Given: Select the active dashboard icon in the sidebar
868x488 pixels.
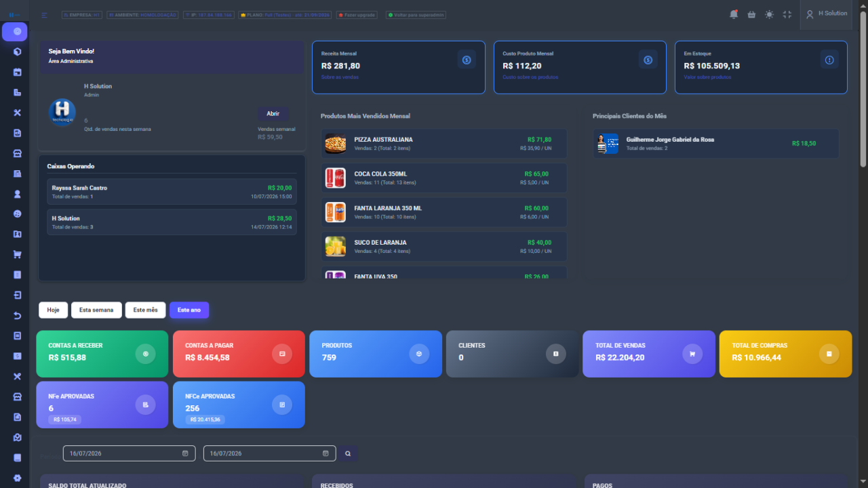Looking at the screenshot, I should click(x=15, y=31).
